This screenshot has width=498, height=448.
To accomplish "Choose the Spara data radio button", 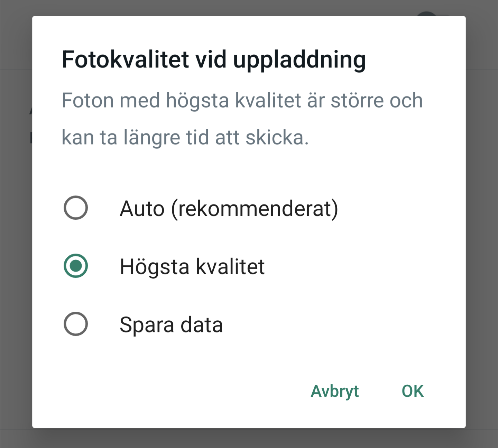I will pos(76,324).
